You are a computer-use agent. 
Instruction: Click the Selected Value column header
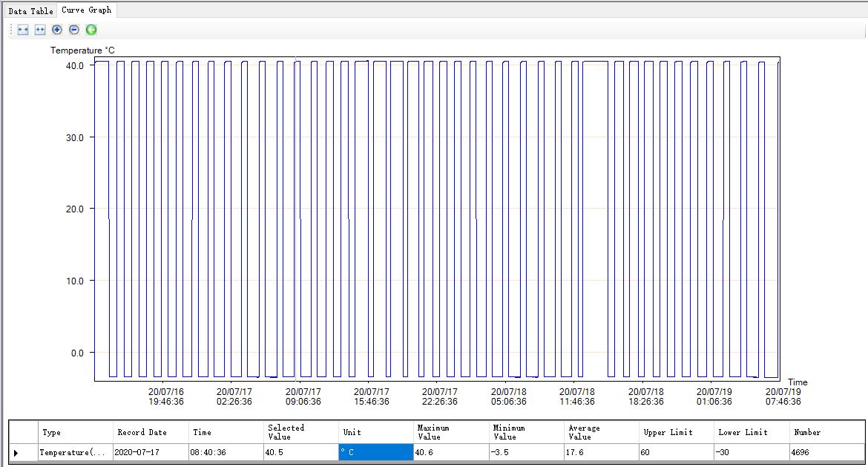[300, 432]
